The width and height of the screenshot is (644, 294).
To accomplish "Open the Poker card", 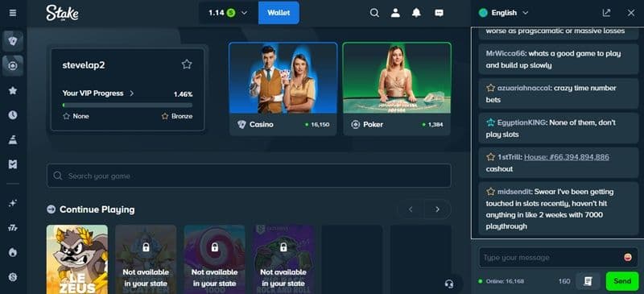I will (x=397, y=89).
